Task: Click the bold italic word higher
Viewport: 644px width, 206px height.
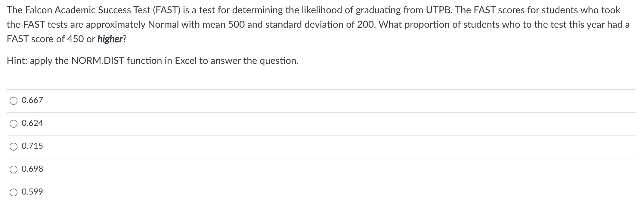Action: pyautogui.click(x=110, y=39)
